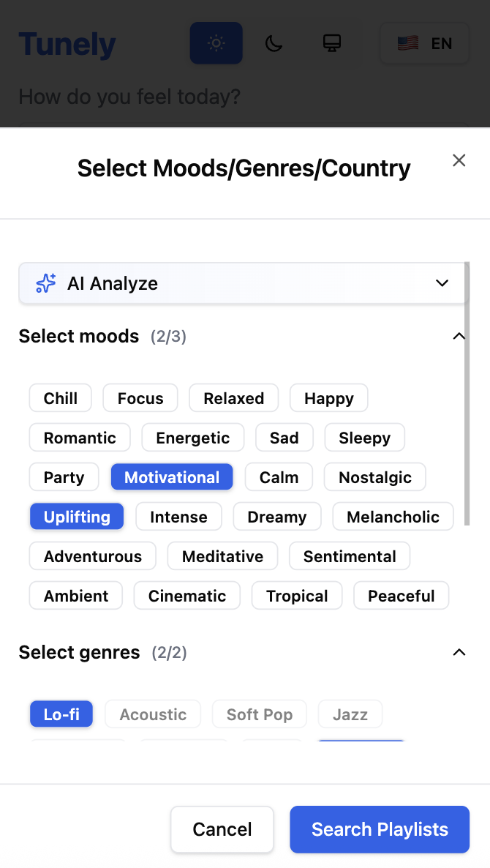
Task: Expand the AI Analyze dropdown
Action: click(442, 283)
